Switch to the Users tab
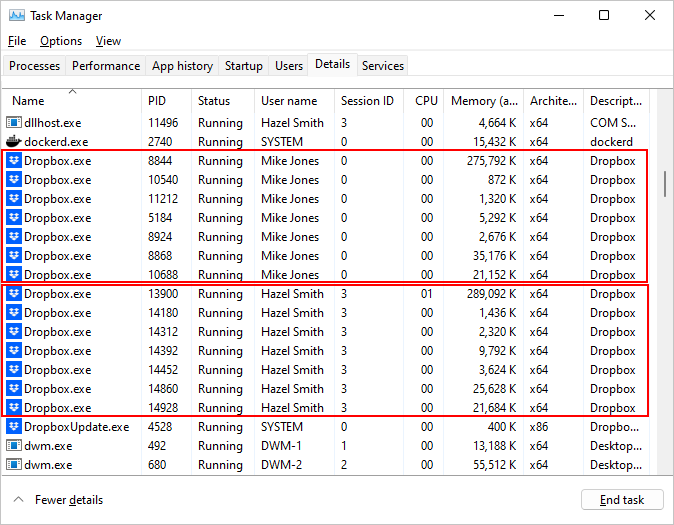 pos(289,66)
